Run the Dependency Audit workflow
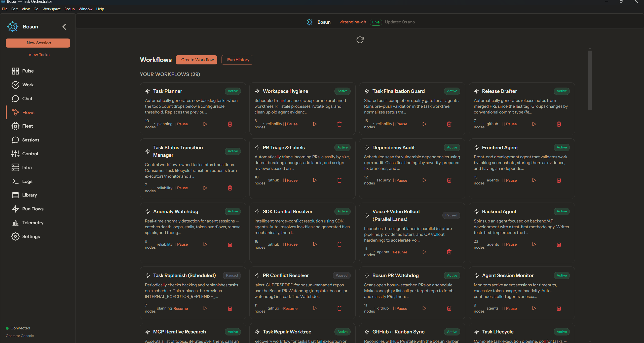Viewport: 644px width, 343px height. 424,180
